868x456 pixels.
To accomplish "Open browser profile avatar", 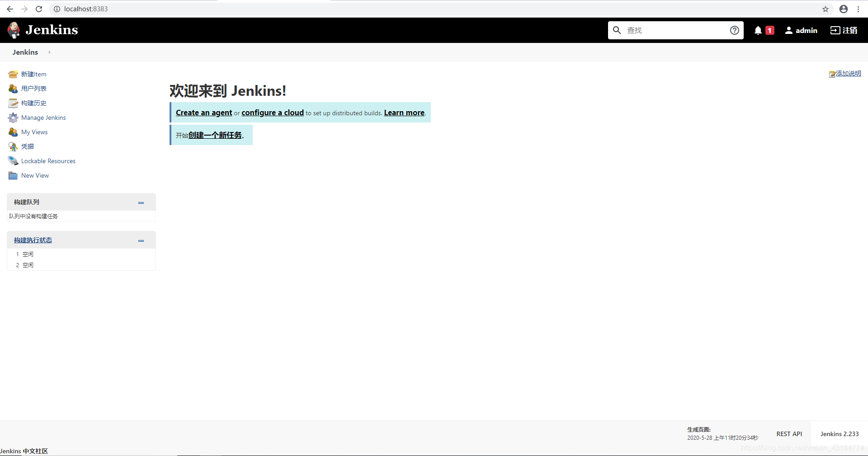I will (x=844, y=9).
